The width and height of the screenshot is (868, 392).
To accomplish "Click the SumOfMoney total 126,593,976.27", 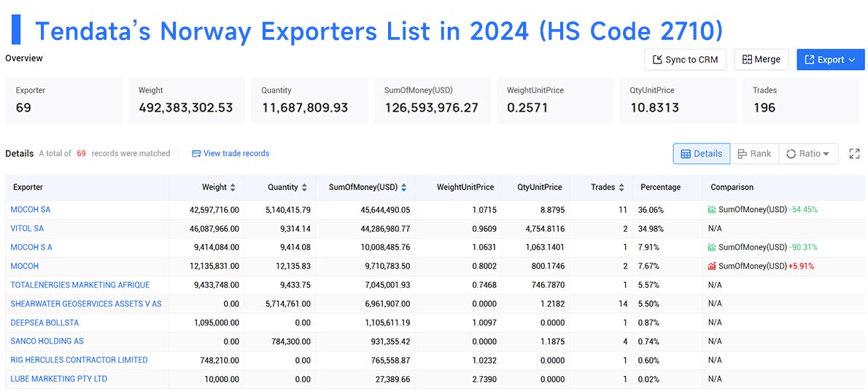I will [x=431, y=108].
